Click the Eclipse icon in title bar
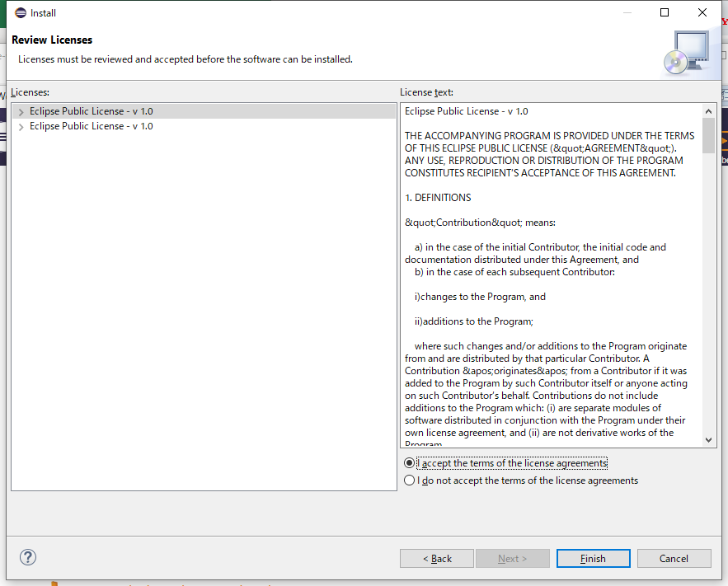This screenshot has width=728, height=586. pos(21,13)
